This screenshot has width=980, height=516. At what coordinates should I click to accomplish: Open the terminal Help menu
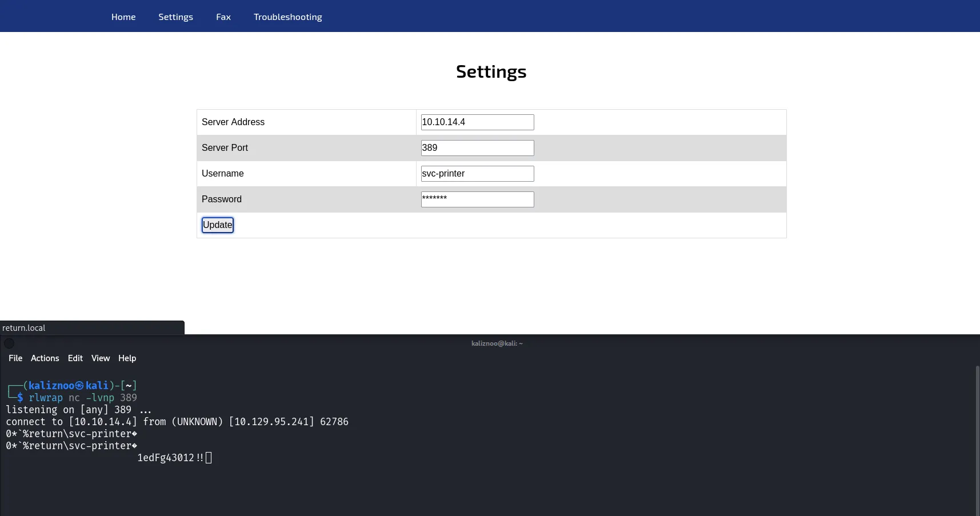click(127, 358)
